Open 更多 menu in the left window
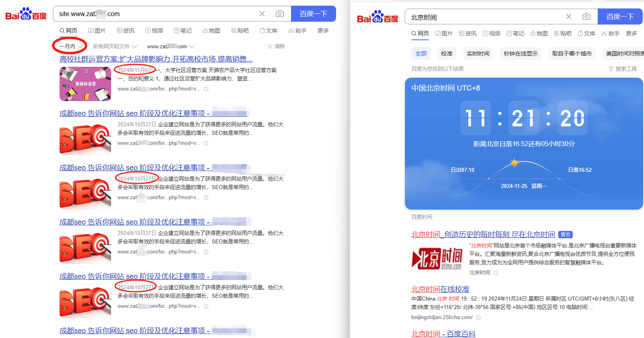 click(323, 31)
